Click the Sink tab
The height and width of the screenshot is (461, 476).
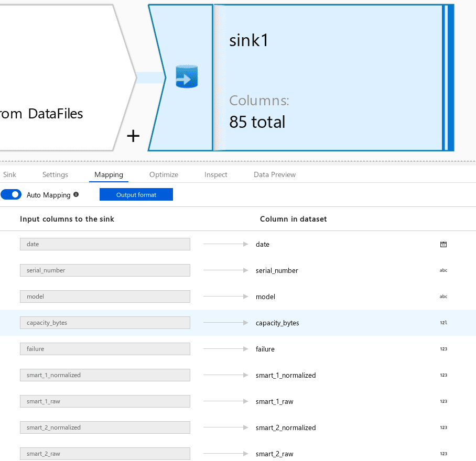pyautogui.click(x=9, y=174)
